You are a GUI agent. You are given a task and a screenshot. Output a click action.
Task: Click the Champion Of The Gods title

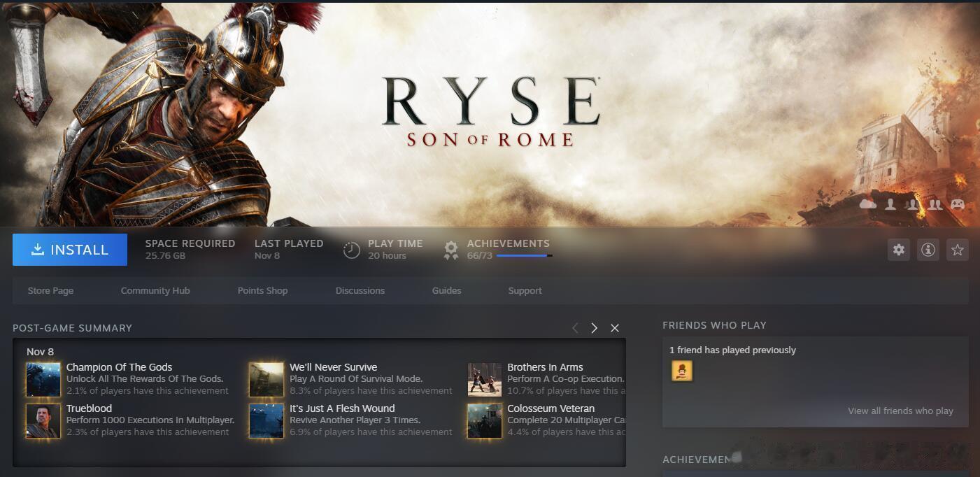coord(119,367)
